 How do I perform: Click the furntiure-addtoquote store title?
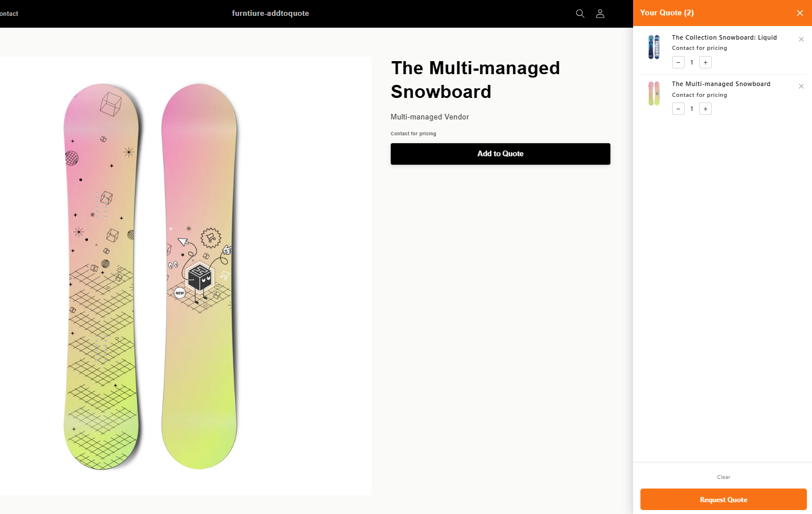[270, 13]
